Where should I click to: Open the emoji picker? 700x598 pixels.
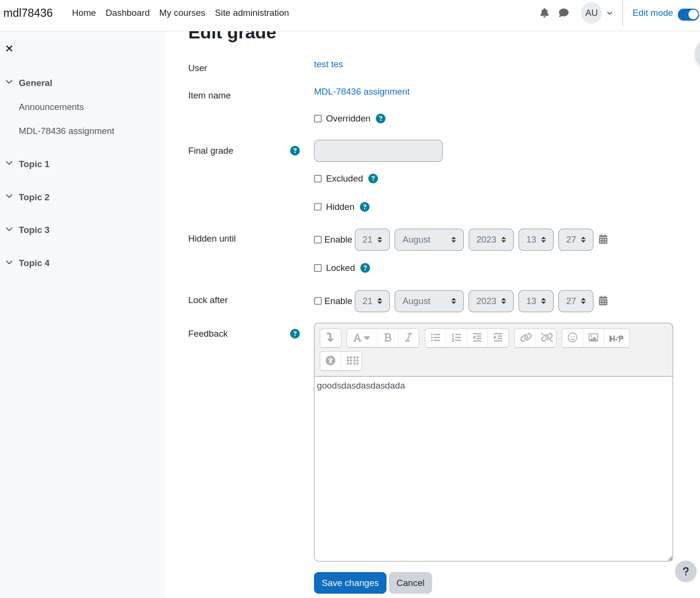[572, 338]
